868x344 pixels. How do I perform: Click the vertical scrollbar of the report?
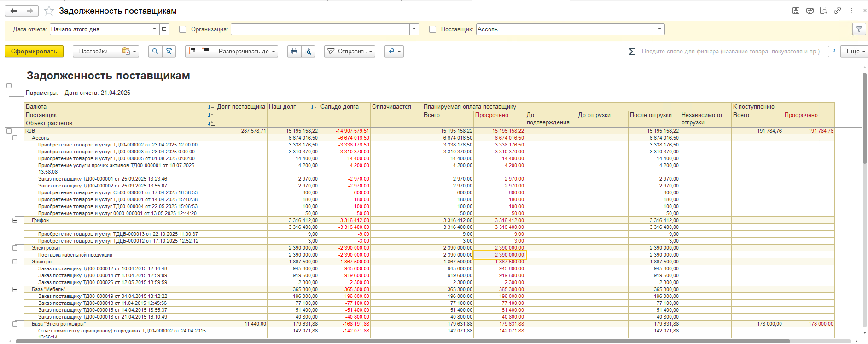pyautogui.click(x=865, y=117)
